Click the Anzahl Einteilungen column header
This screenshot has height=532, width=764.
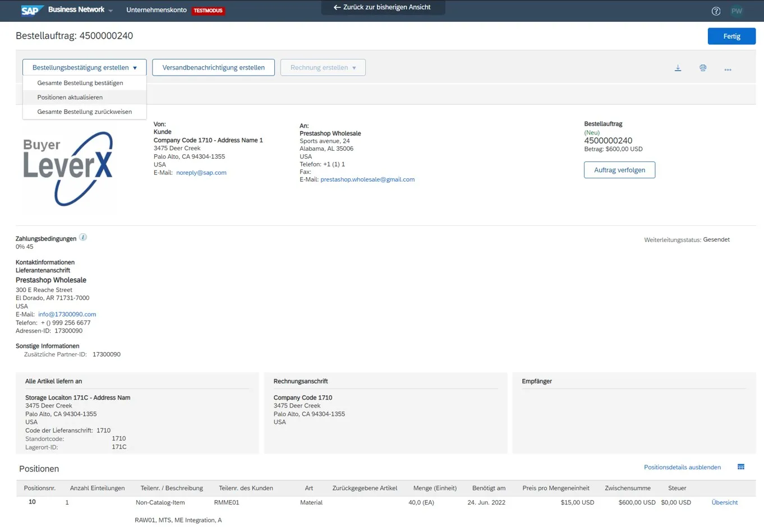point(98,488)
